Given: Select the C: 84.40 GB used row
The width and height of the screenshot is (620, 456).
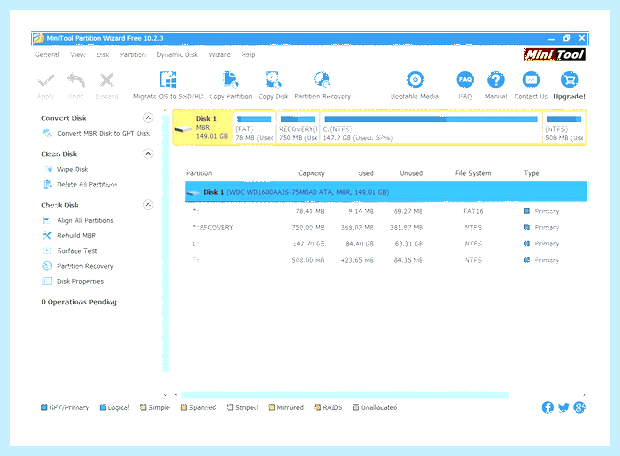Looking at the screenshot, I should click(x=386, y=244).
